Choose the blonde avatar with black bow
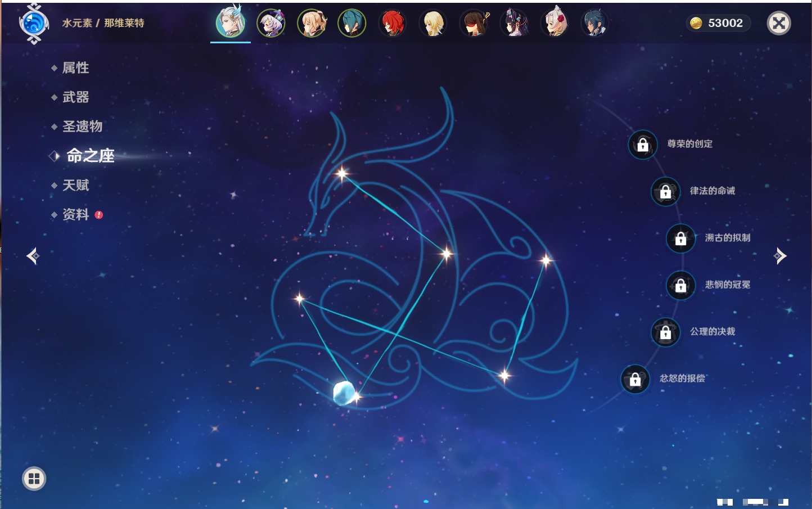This screenshot has width=812, height=509. coord(312,23)
